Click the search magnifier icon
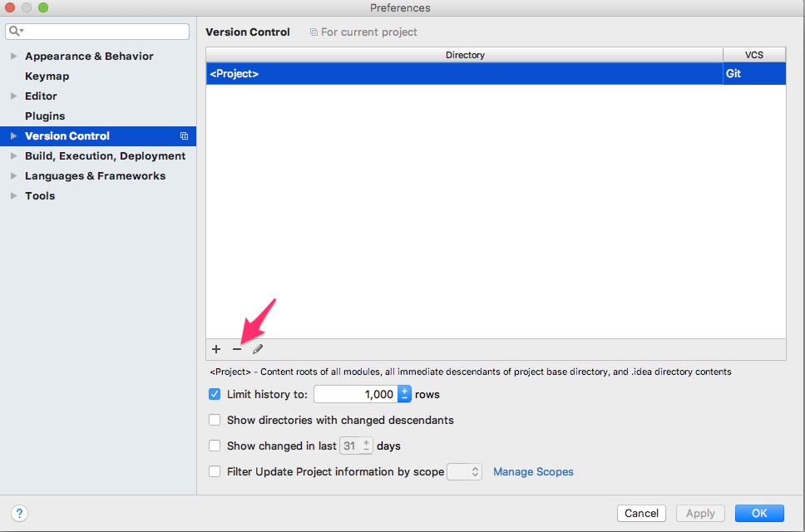 tap(16, 31)
